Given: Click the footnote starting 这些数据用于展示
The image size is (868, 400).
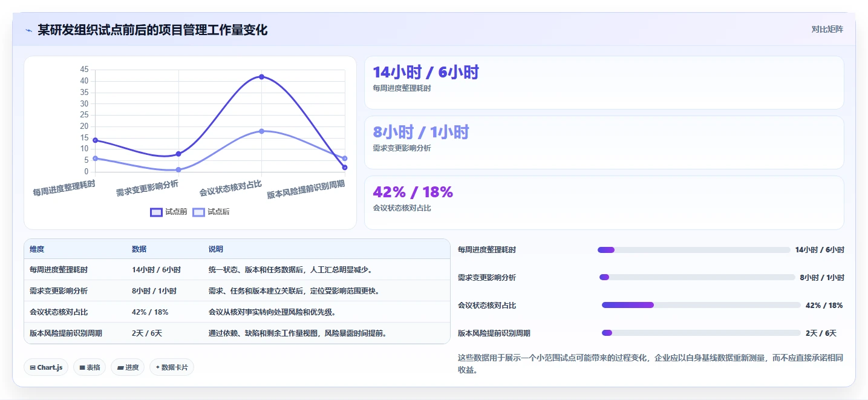Looking at the screenshot, I should [650, 364].
